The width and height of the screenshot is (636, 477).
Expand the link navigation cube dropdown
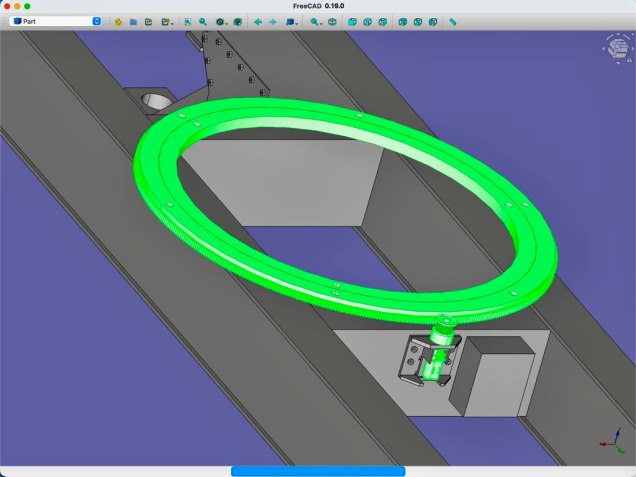291,21
